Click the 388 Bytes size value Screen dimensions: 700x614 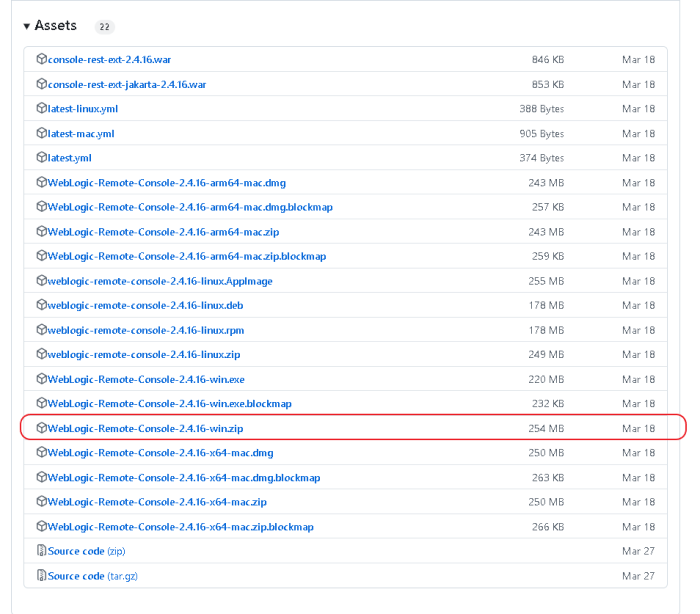(x=542, y=109)
